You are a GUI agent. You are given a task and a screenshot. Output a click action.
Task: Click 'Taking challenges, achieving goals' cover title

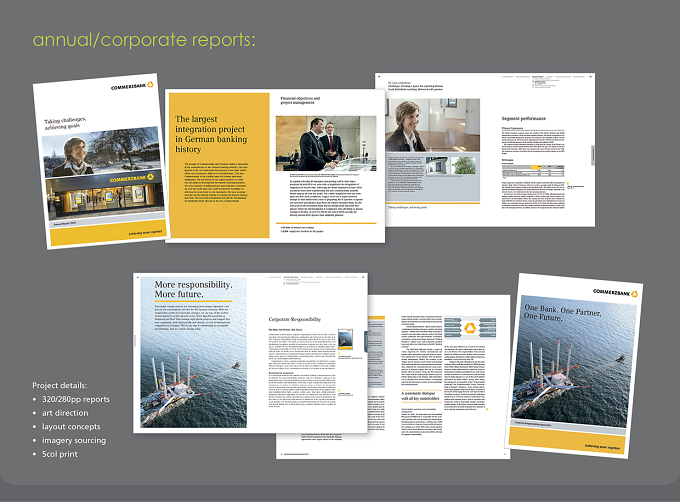[x=65, y=123]
